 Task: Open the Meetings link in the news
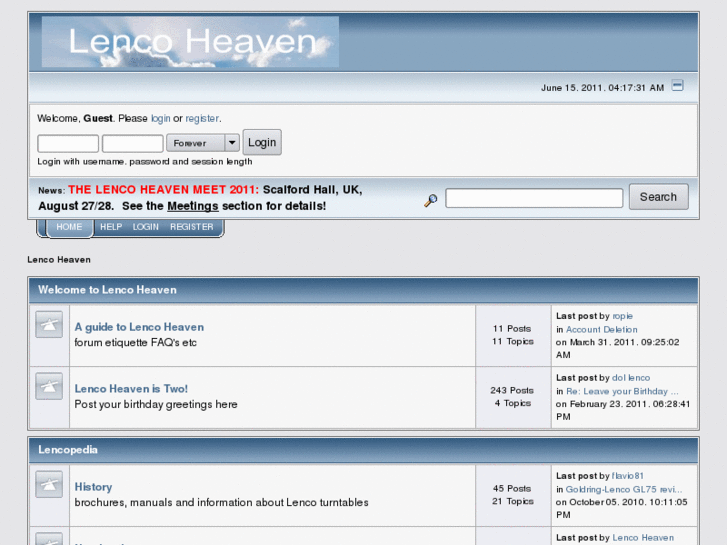point(192,206)
